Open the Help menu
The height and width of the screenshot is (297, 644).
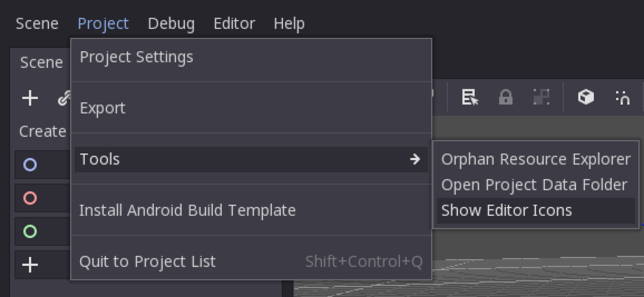pyautogui.click(x=289, y=24)
